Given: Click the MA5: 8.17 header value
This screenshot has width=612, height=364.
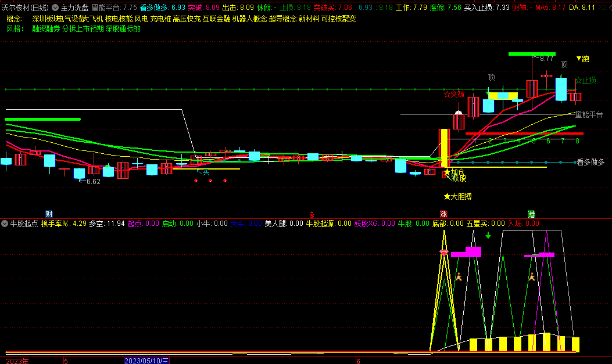Looking at the screenshot, I should (x=550, y=8).
